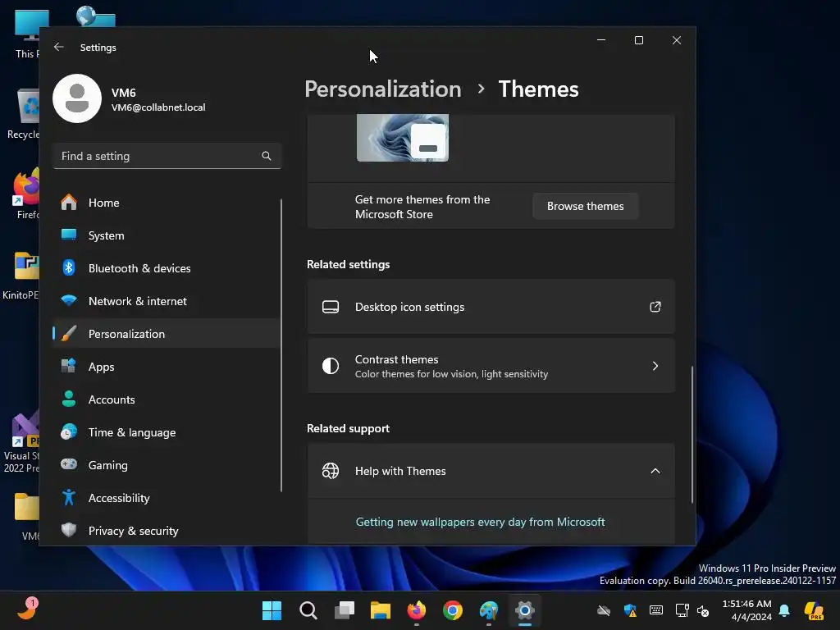This screenshot has height=630, width=840.
Task: Click the Browse themes button
Action: pos(585,206)
